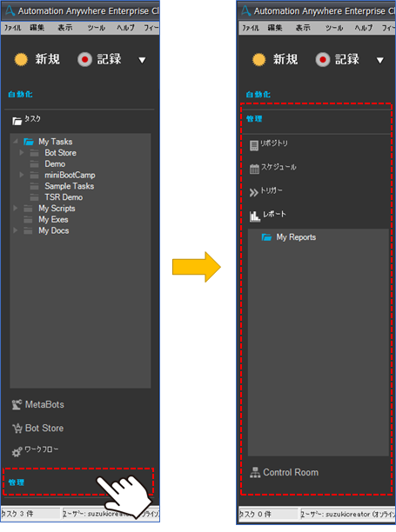Open the レポート bar chart icon
Screen dimensions: 396x532
point(255,216)
